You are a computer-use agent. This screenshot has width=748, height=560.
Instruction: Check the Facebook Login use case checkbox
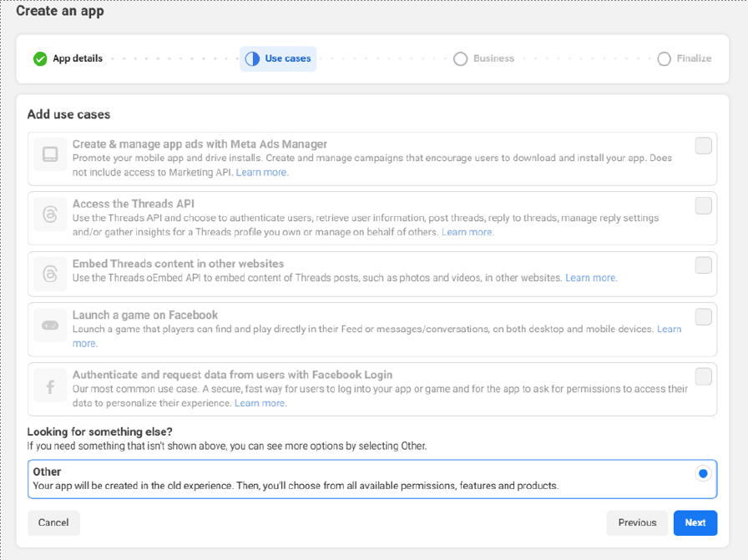703,376
